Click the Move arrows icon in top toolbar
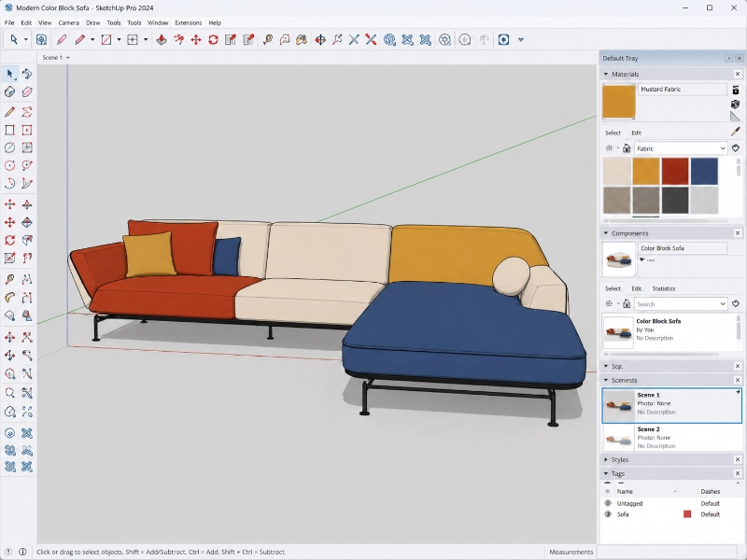Screen dimensions: 747x560 coord(196,39)
